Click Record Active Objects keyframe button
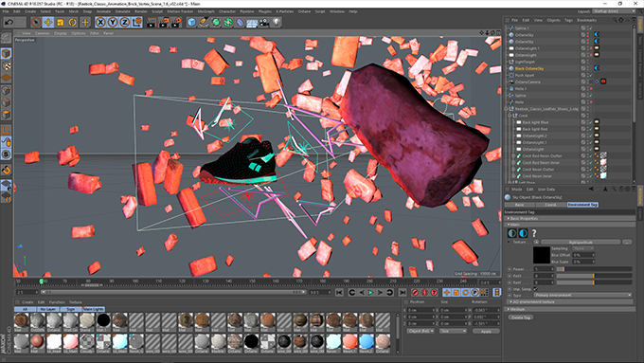The height and width of the screenshot is (363, 644). (x=415, y=292)
